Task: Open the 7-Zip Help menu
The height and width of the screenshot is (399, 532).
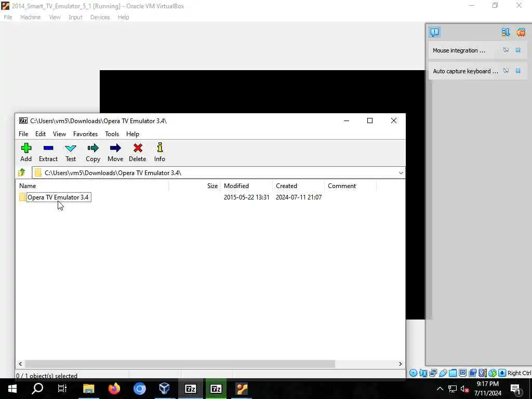Action: coord(132,134)
